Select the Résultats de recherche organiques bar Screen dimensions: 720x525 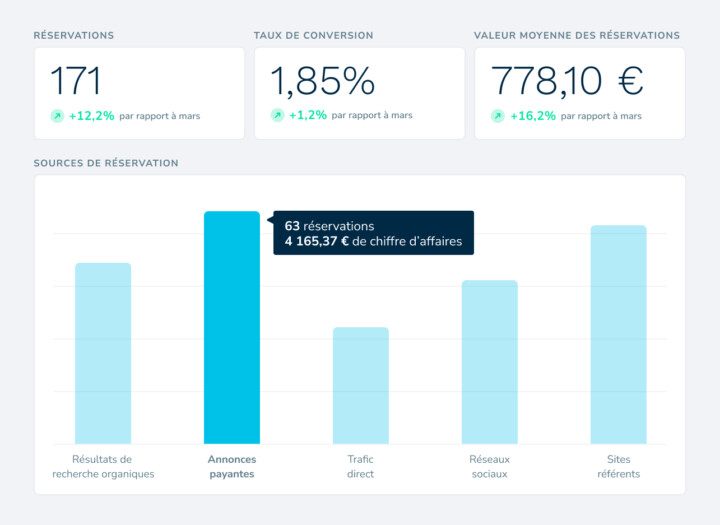103,353
